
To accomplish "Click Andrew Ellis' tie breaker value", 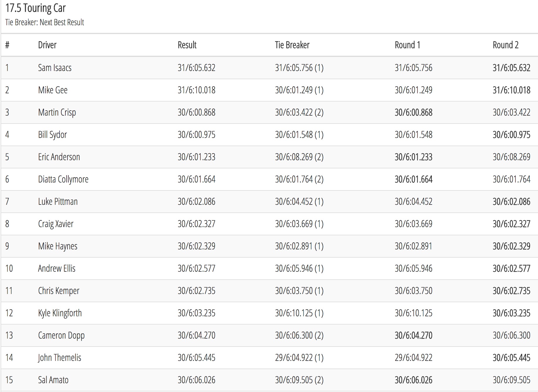I will pyautogui.click(x=299, y=268).
